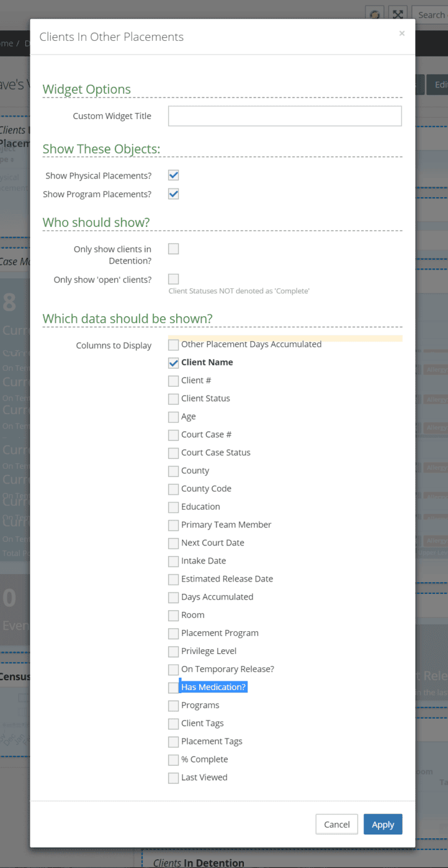Close the Clients In Other Placements dialog
The width and height of the screenshot is (448, 868).
401,33
